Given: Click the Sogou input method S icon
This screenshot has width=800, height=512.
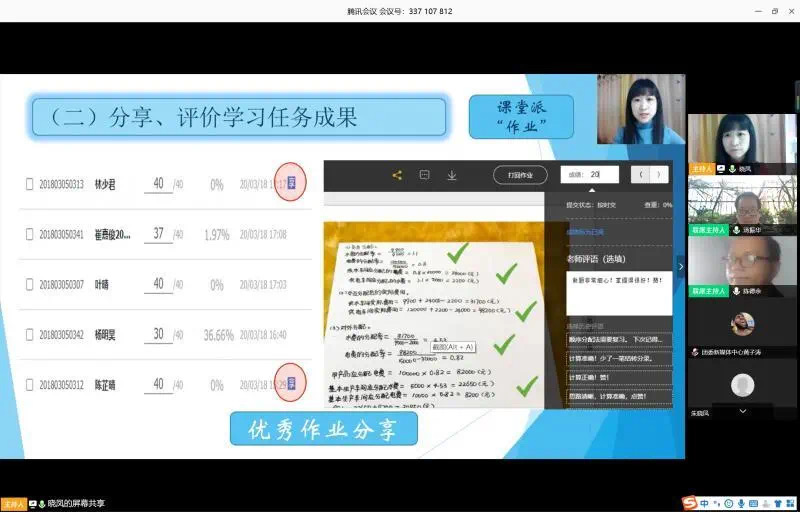Looking at the screenshot, I should tap(690, 502).
